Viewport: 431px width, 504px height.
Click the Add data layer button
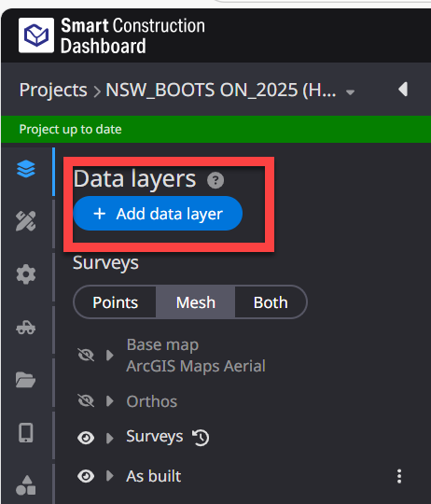click(158, 214)
